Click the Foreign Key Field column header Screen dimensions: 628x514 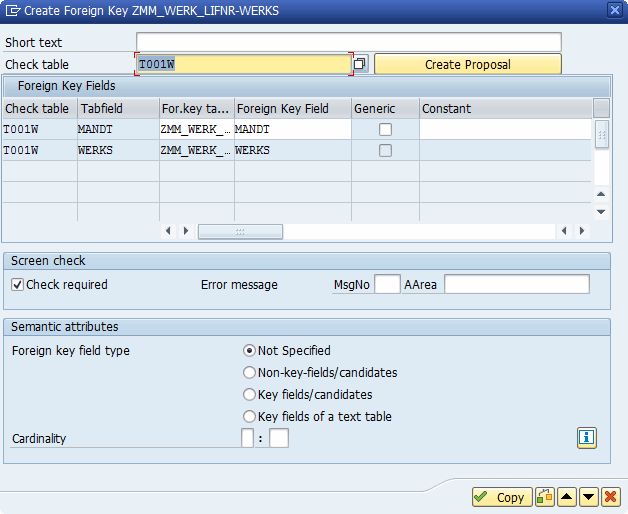(293, 109)
